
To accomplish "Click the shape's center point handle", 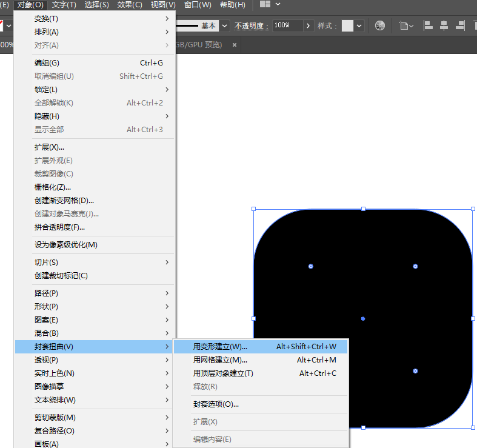I will point(363,318).
